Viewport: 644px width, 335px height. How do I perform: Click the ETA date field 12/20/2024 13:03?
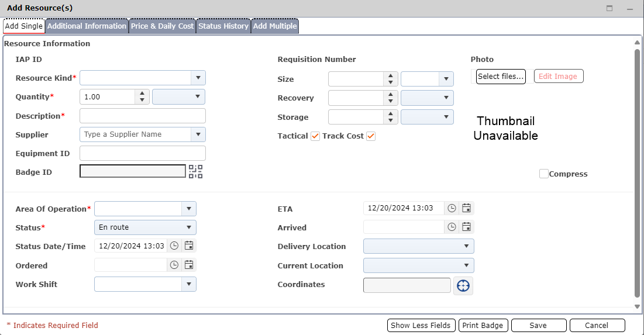tap(404, 208)
